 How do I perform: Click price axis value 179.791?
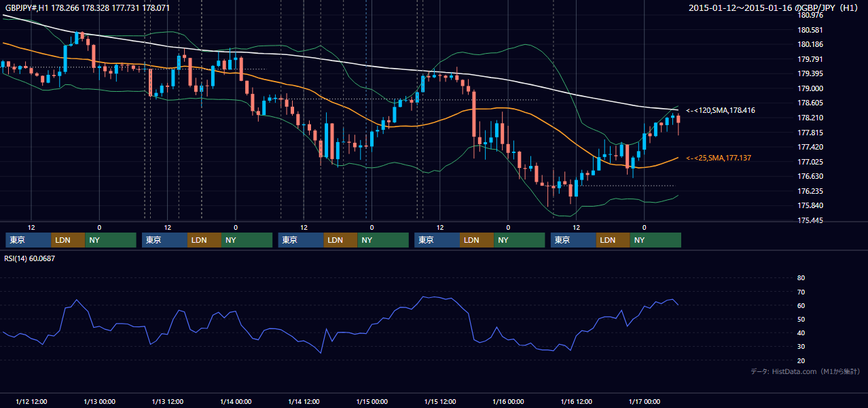pyautogui.click(x=810, y=59)
